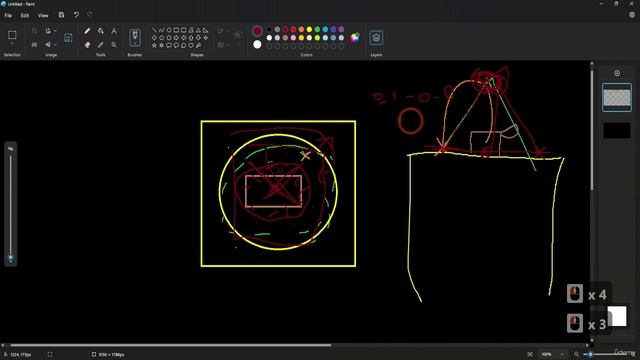
Task: Open the shape Size control
Action: pos(238,36)
